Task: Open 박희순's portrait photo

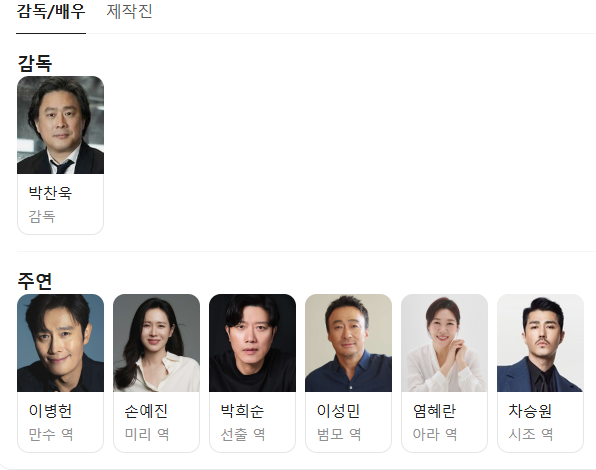Action: (252, 343)
